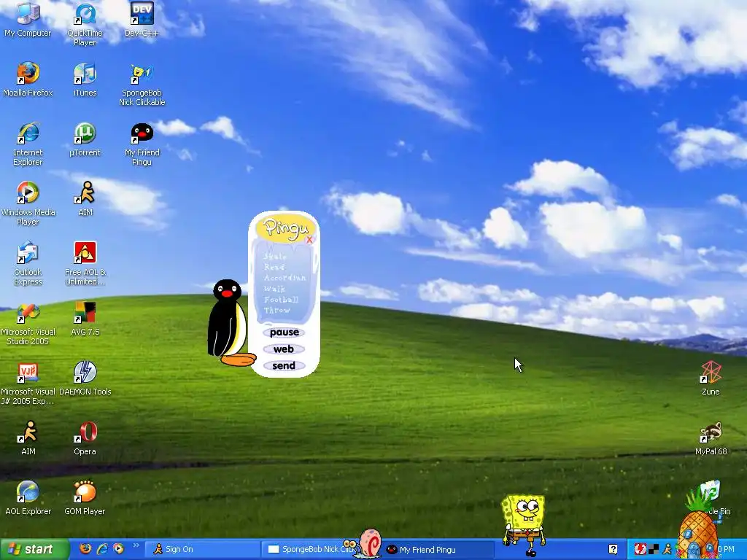This screenshot has width=747, height=560.
Task: Open Dev-C++ desktop shortcut
Action: point(142,20)
